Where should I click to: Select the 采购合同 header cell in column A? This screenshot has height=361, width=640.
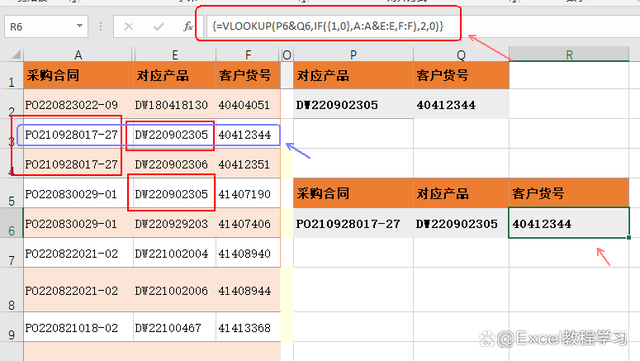(78, 75)
